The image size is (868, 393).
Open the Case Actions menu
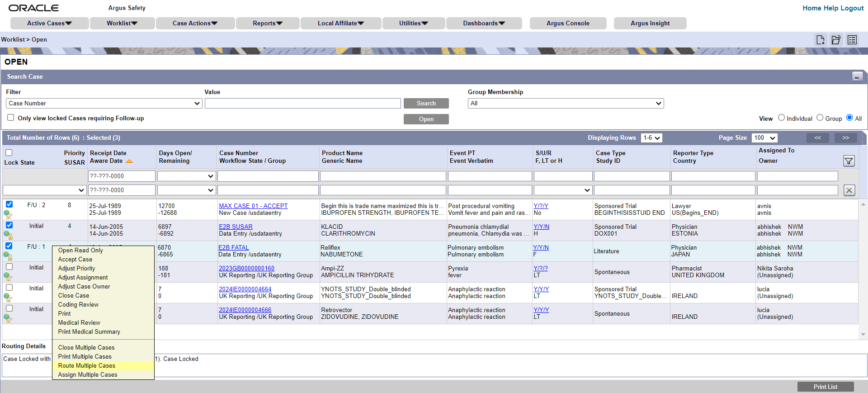tap(195, 24)
